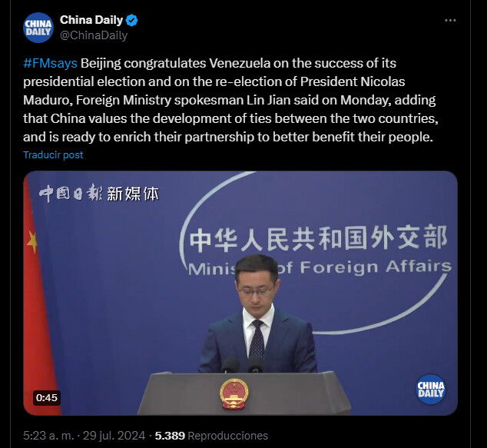Click the yellow star on the red flag
487x448 pixels.
click(x=32, y=242)
